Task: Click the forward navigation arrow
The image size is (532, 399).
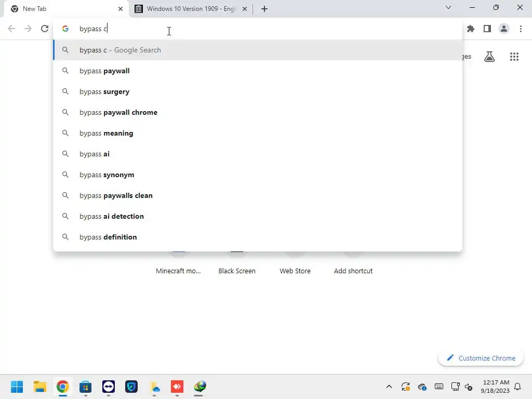Action: coord(28,29)
